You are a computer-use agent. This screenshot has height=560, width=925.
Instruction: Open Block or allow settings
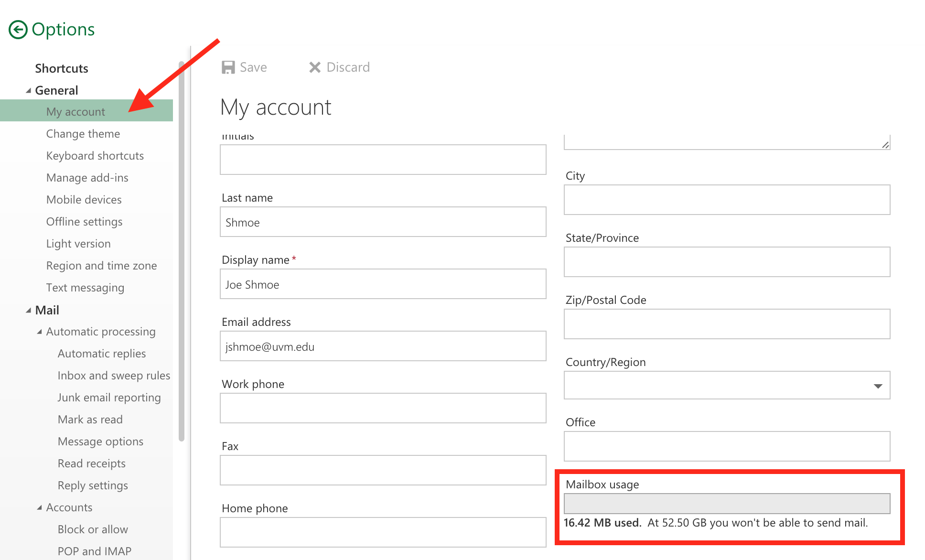pos(93,529)
